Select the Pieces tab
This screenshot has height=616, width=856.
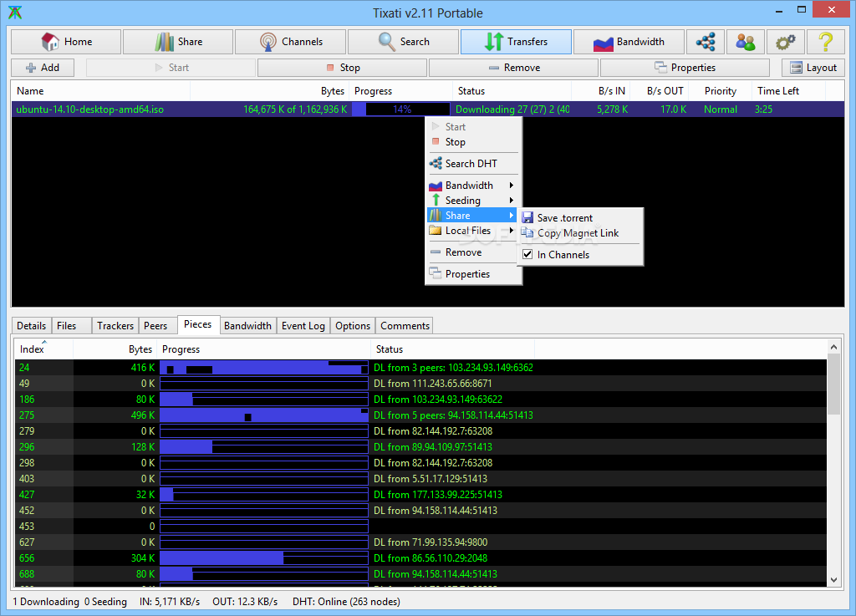197,324
